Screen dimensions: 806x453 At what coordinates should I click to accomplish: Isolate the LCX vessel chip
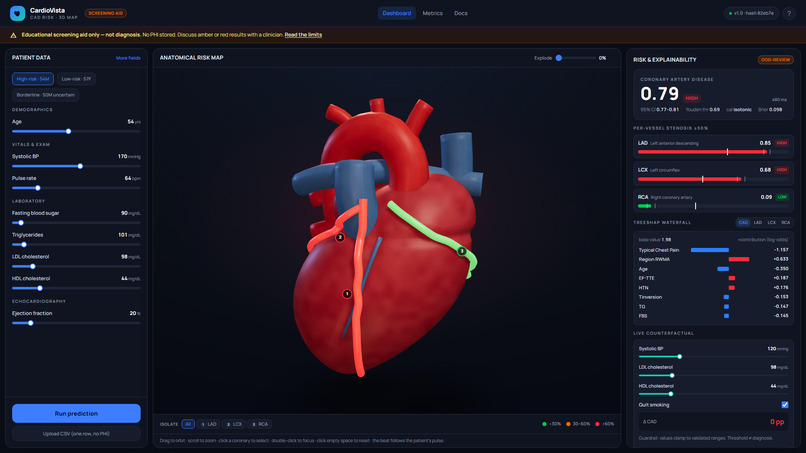pos(234,424)
